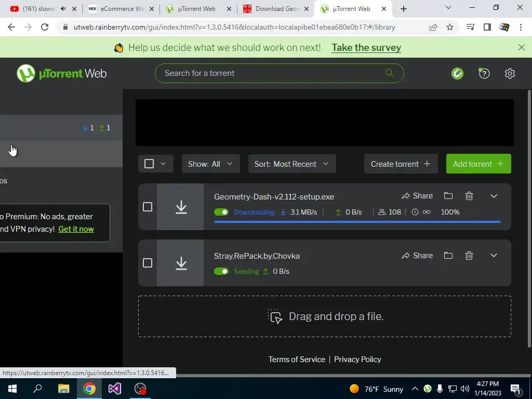Viewport: 532px width, 399px height.
Task: Check the select-all torrents checkbox
Action: click(x=149, y=164)
